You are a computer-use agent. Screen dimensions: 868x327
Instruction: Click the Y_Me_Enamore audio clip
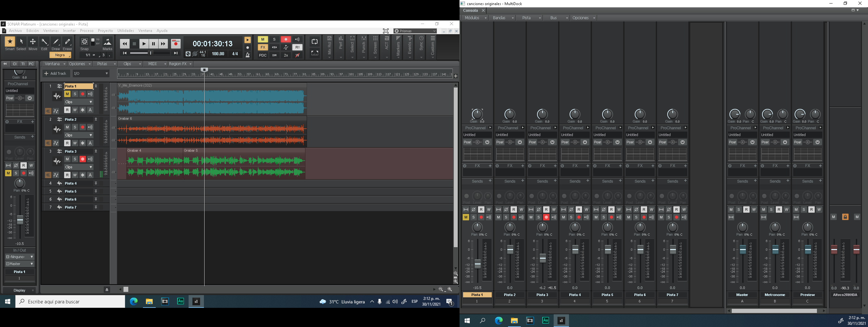(212, 99)
